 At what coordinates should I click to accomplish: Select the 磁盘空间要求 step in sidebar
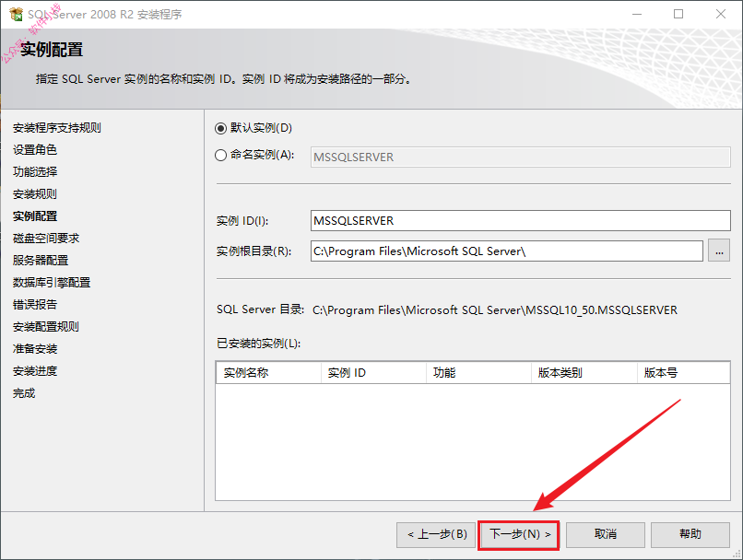(x=46, y=239)
